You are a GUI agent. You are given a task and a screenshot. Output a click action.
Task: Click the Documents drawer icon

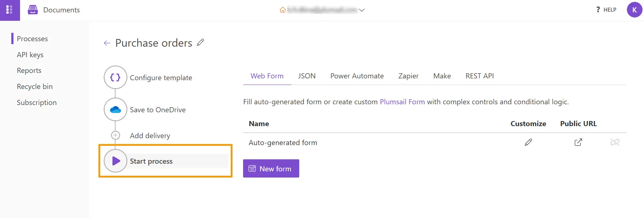[33, 10]
